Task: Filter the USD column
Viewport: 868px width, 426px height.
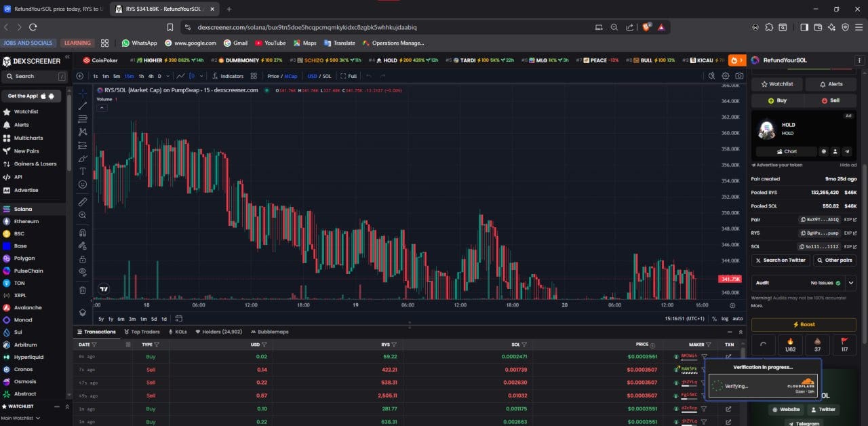Action: tap(264, 345)
